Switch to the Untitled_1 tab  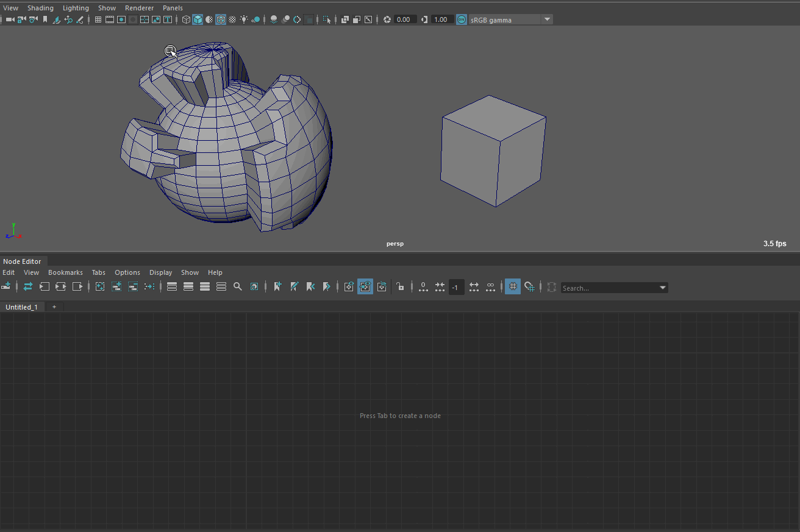[22, 307]
